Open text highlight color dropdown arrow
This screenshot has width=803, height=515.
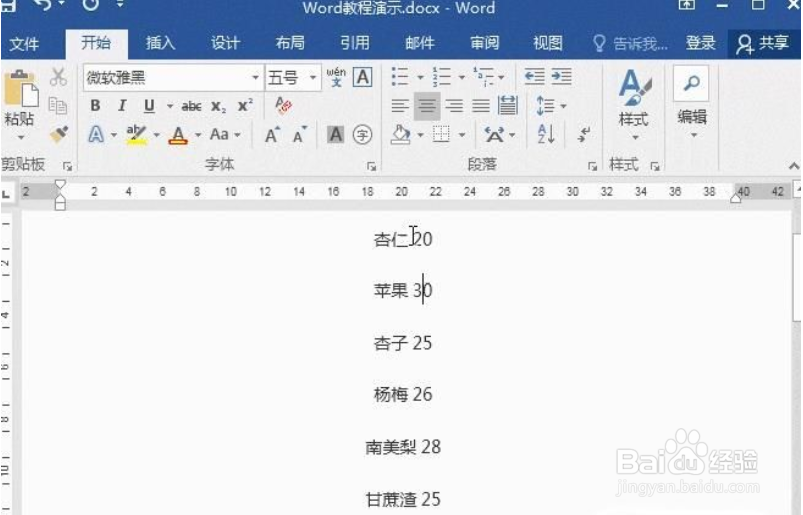[157, 135]
